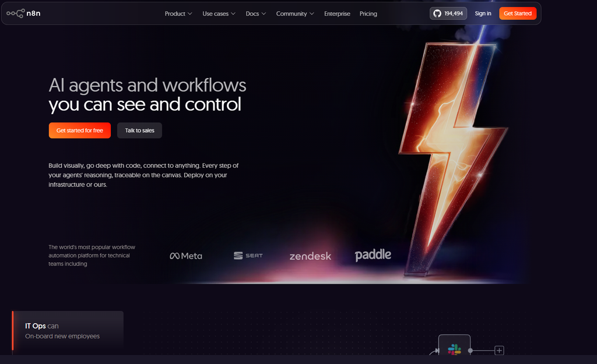Open the Enterprise menu item
The height and width of the screenshot is (364, 597).
337,14
